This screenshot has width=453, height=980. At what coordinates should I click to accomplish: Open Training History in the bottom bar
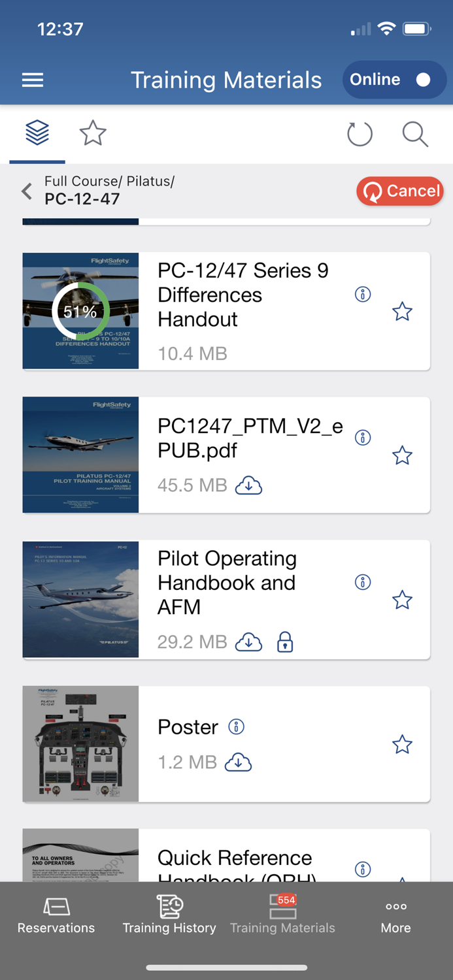(169, 914)
